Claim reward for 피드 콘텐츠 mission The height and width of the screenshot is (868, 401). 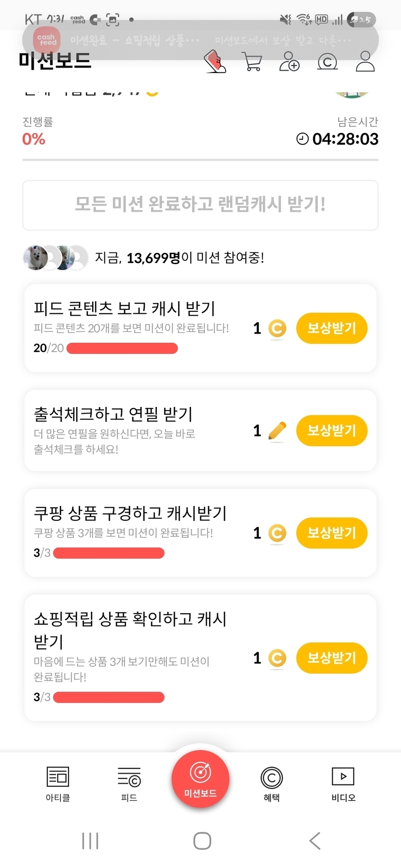[331, 328]
